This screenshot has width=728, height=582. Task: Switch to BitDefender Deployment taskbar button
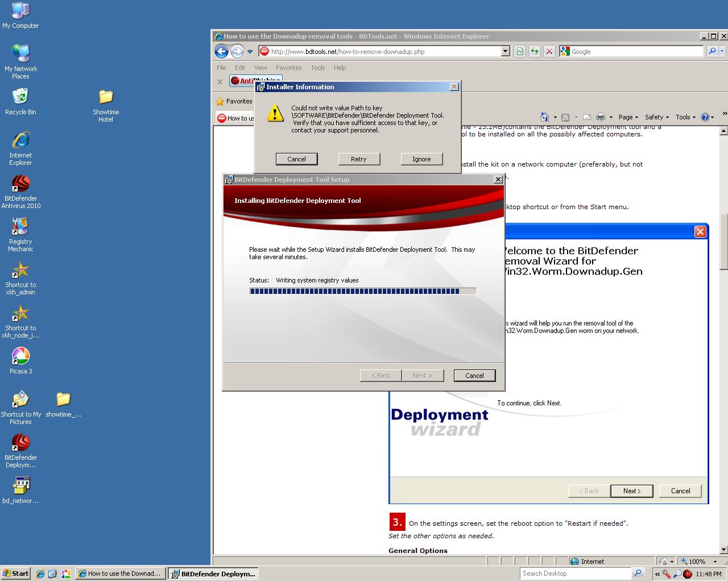click(214, 573)
